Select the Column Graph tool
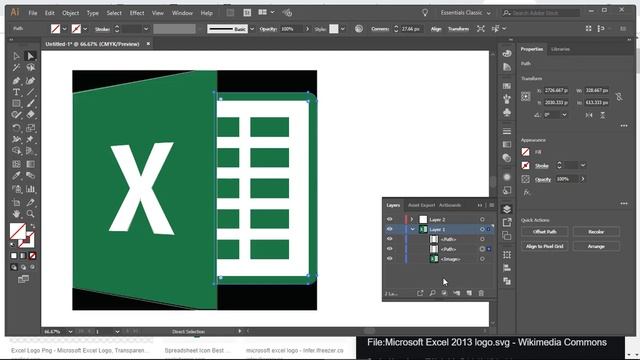The width and height of the screenshot is (640, 360). coord(30,189)
